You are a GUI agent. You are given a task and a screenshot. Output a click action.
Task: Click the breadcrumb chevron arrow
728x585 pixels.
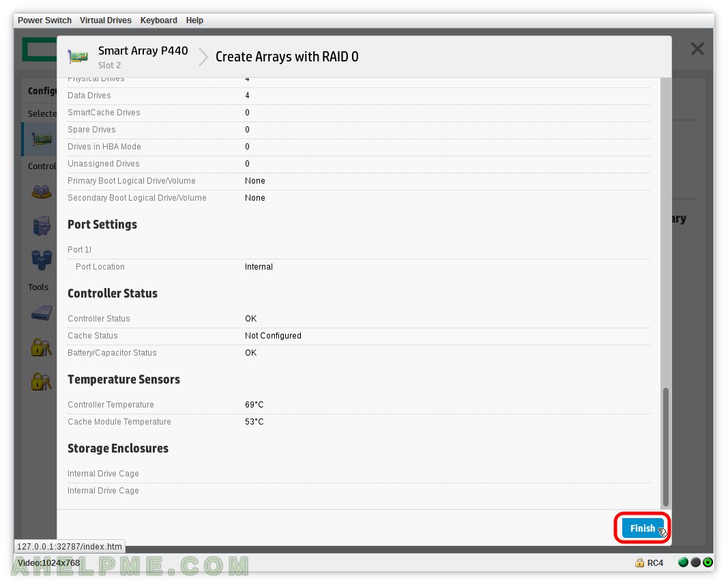[203, 57]
